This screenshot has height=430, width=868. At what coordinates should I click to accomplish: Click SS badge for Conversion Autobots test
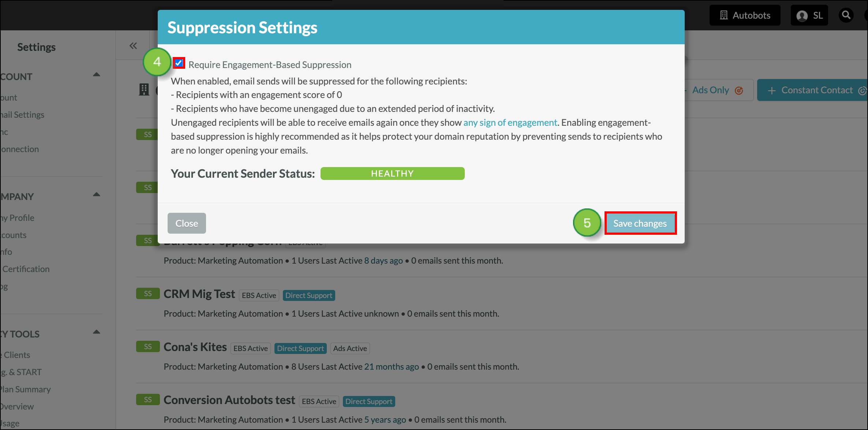pos(148,400)
